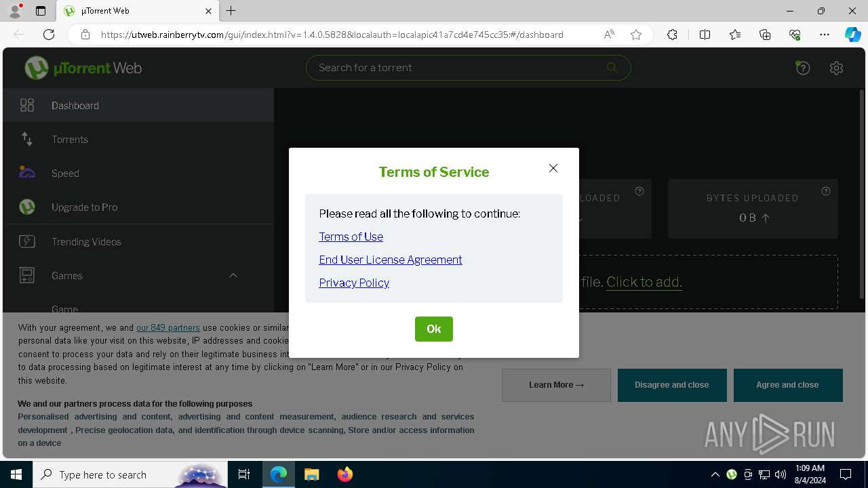Click the Click to add link
Image resolution: width=868 pixels, height=488 pixels.
tap(644, 282)
